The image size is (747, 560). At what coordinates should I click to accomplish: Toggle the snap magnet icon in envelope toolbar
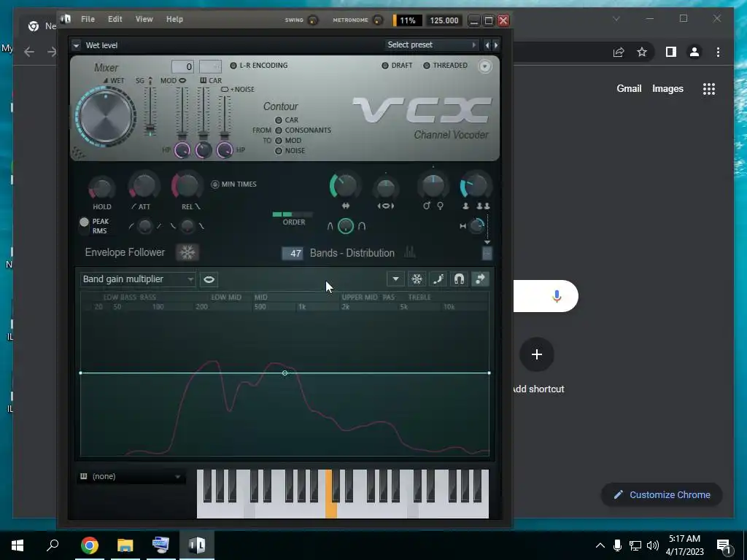click(459, 279)
